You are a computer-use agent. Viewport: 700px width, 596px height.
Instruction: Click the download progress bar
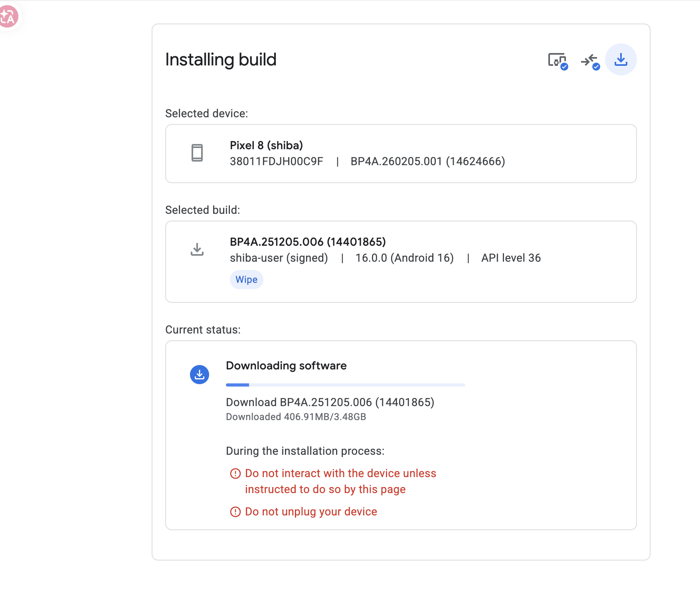(x=345, y=385)
